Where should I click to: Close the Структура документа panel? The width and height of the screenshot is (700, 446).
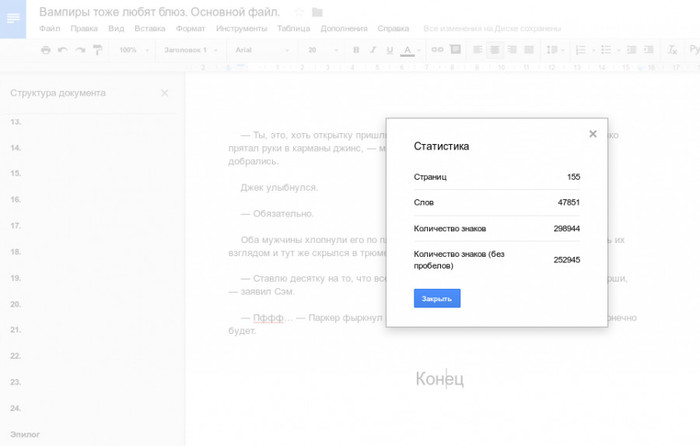pos(165,93)
